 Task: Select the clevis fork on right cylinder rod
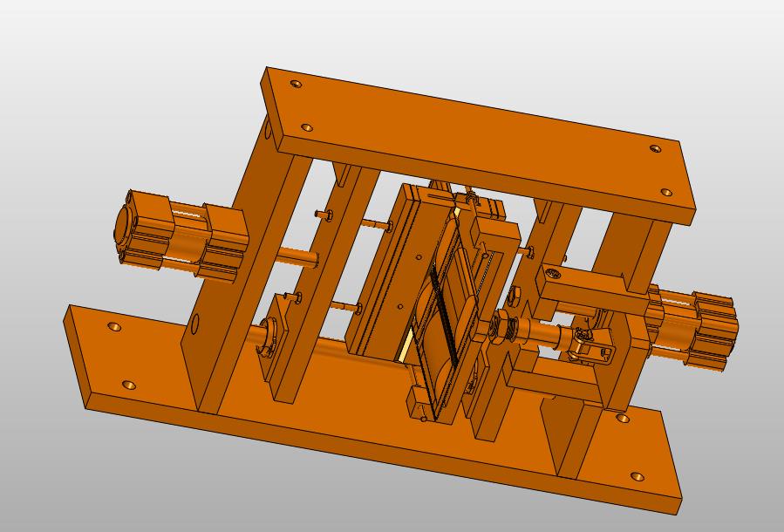click(594, 345)
